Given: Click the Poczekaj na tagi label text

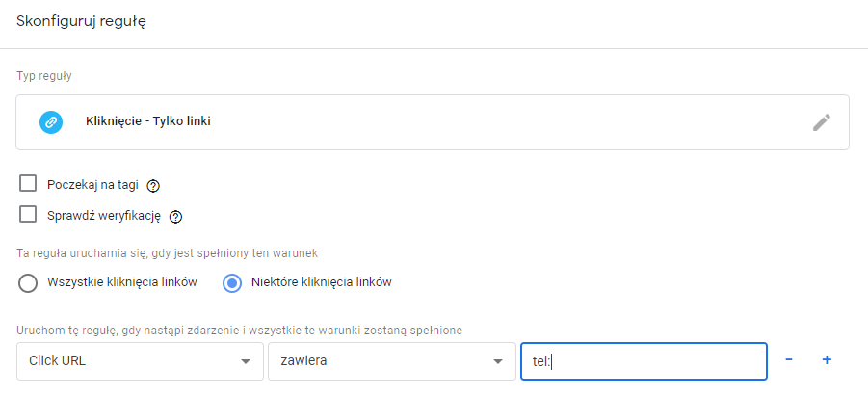Looking at the screenshot, I should [93, 185].
